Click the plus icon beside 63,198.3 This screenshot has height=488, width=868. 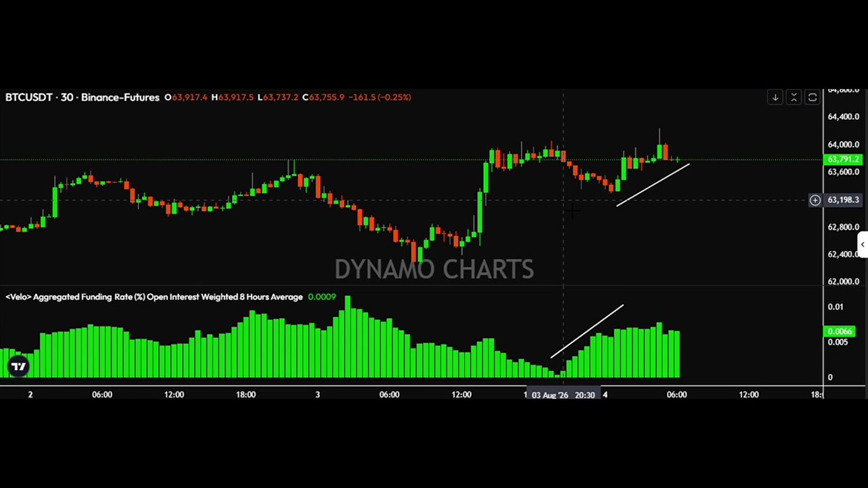pos(815,200)
